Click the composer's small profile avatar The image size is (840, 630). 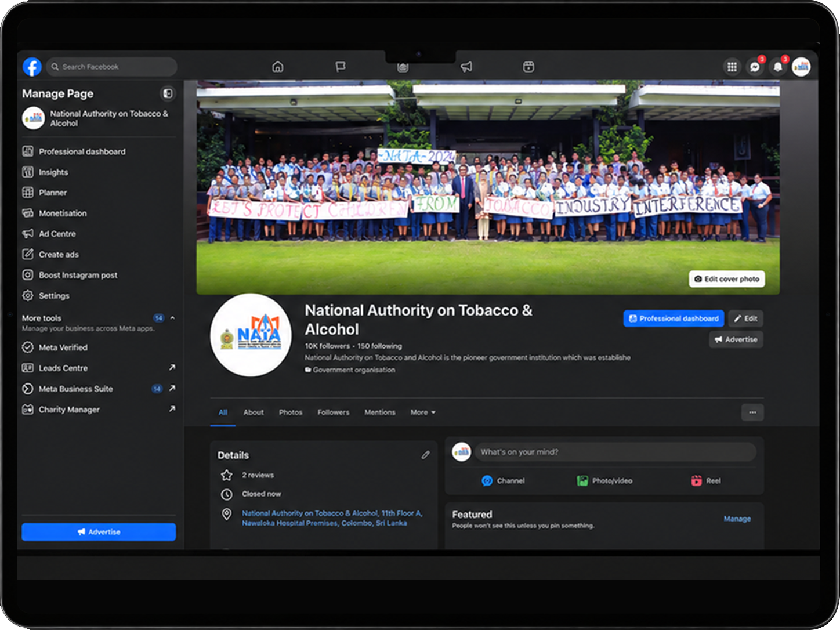[461, 452]
